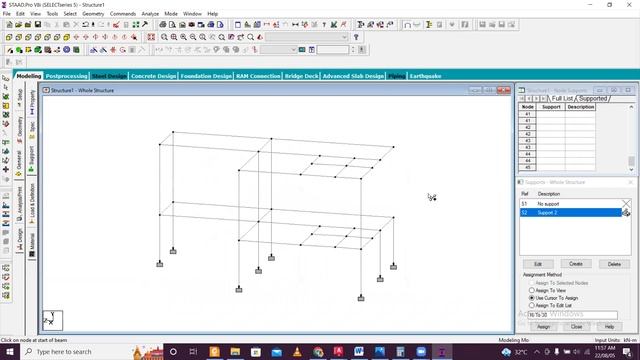This screenshot has height=360, width=640.
Task: Click the red four-square Structure Diagrams icon
Action: [151, 37]
